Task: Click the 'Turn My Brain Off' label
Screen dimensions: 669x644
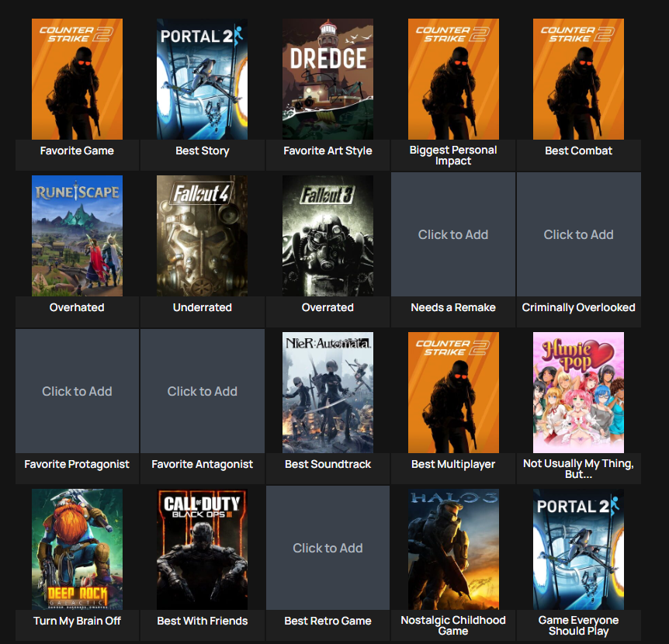Action: coord(78,621)
